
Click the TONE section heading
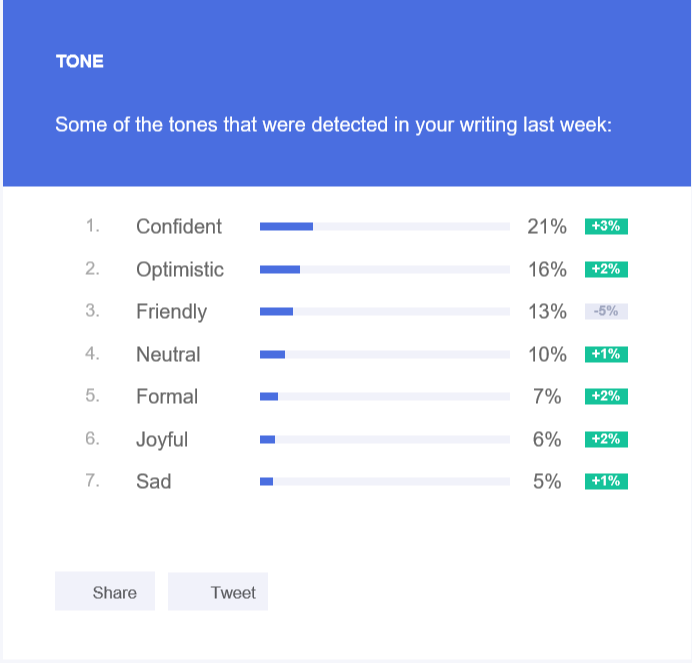point(80,62)
